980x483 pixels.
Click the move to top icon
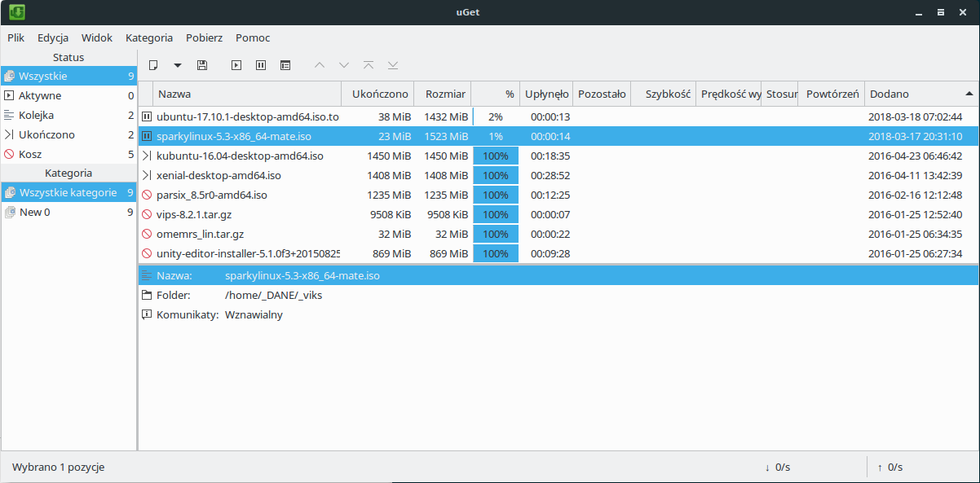click(x=369, y=64)
